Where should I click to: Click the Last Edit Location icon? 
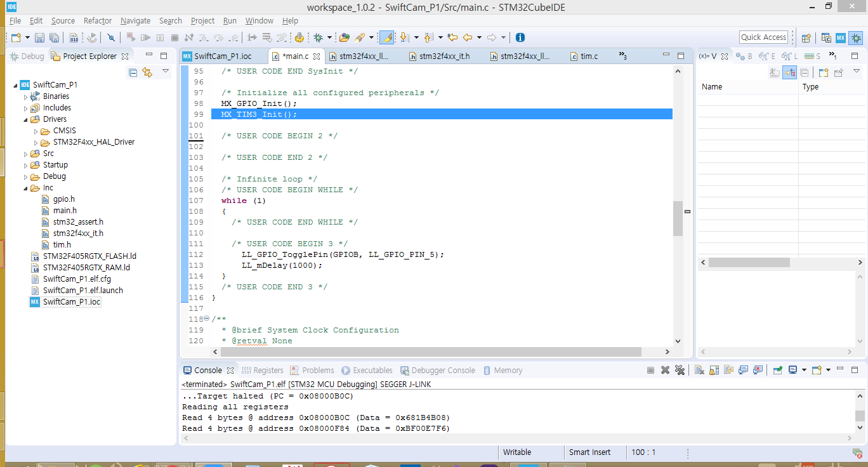pos(452,38)
